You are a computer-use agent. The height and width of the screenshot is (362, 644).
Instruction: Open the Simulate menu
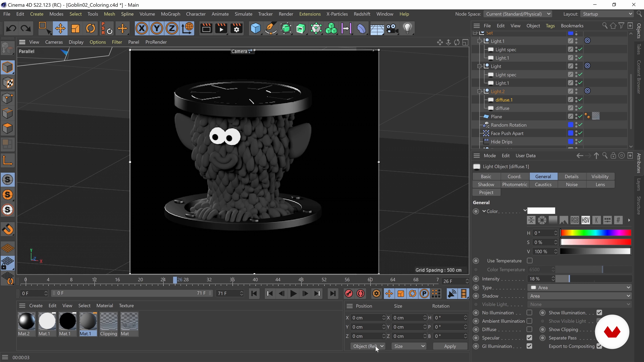(244, 14)
